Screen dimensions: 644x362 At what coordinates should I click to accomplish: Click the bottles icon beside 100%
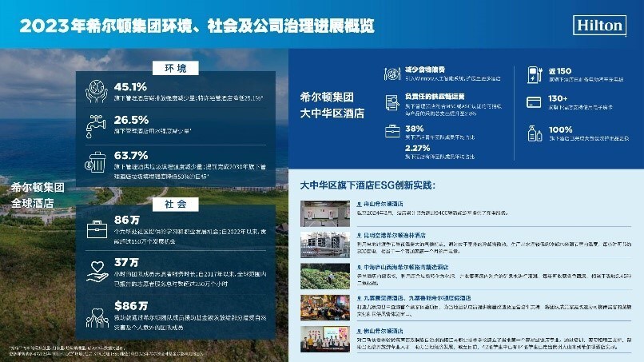coord(535,133)
